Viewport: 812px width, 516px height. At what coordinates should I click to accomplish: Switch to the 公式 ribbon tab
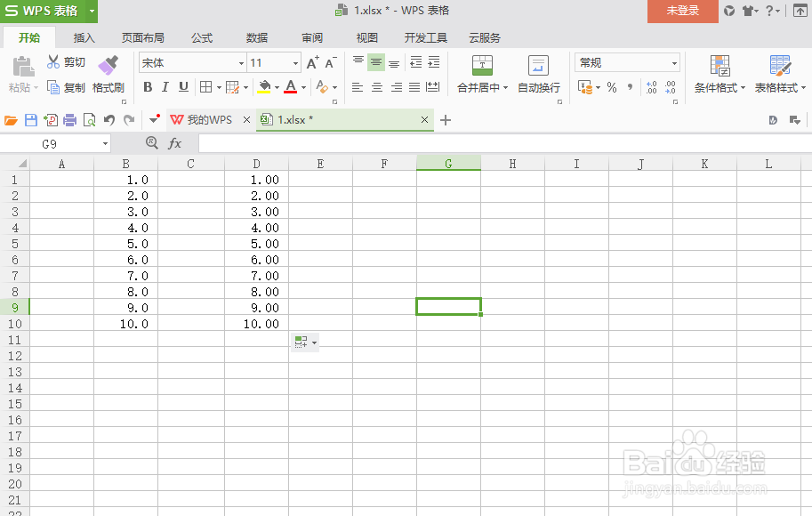click(202, 38)
